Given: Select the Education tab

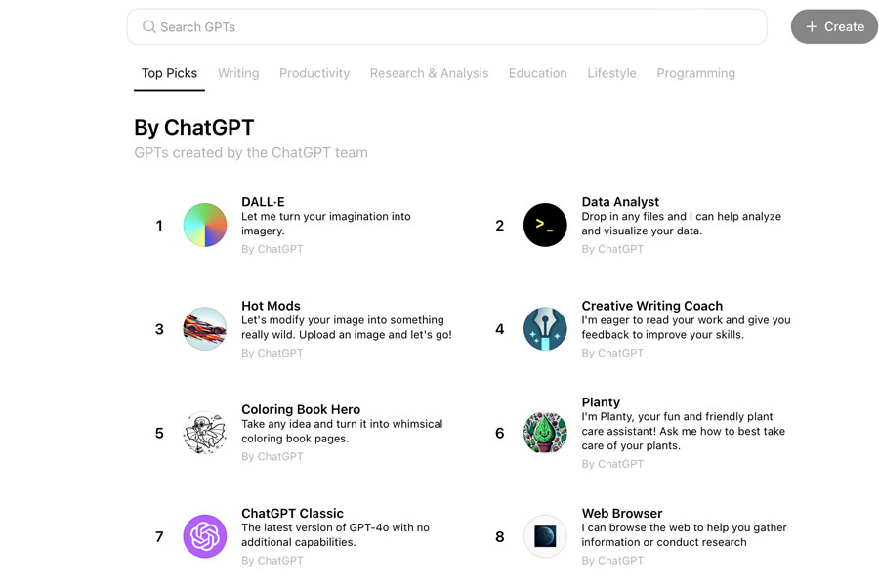Looking at the screenshot, I should (537, 73).
